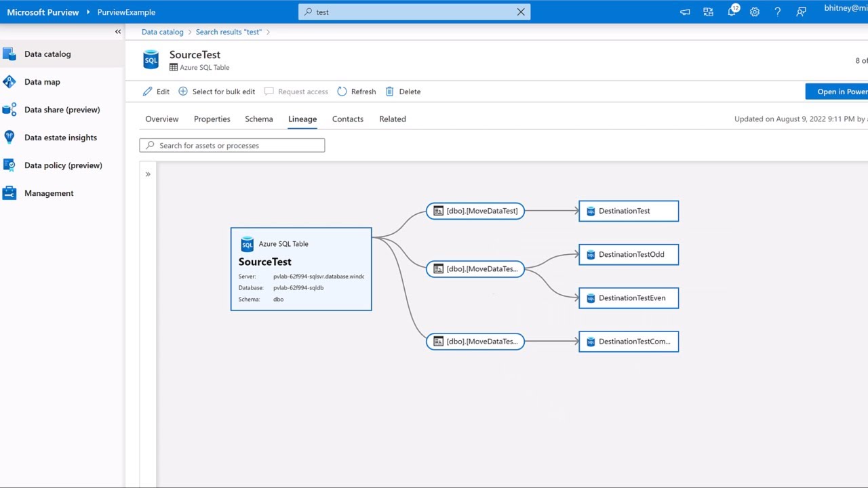This screenshot has width=868, height=488.
Task: Open the settings gear icon
Action: click(755, 12)
